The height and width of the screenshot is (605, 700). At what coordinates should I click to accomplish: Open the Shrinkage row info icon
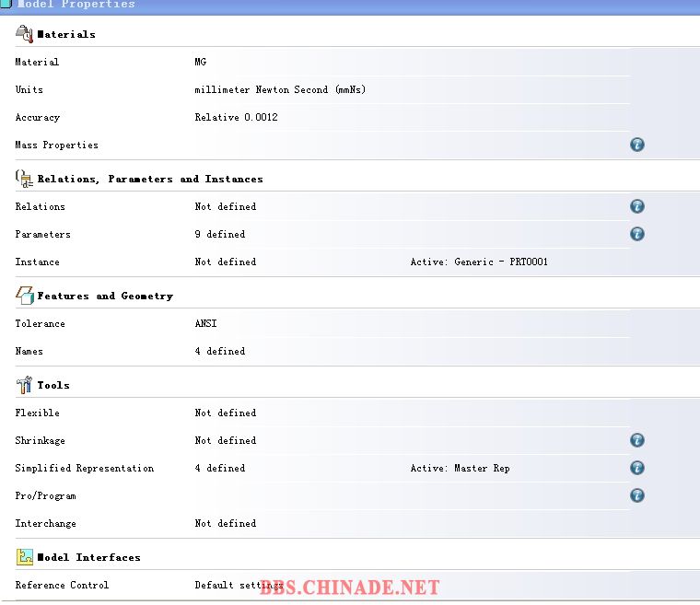click(x=637, y=440)
